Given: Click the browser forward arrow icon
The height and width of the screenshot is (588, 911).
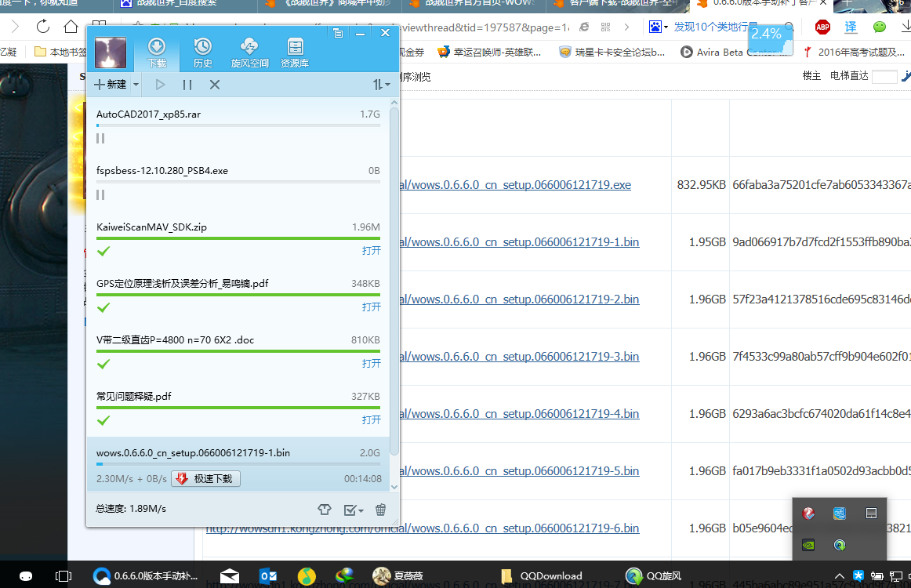Looking at the screenshot, I should pyautogui.click(x=15, y=27).
